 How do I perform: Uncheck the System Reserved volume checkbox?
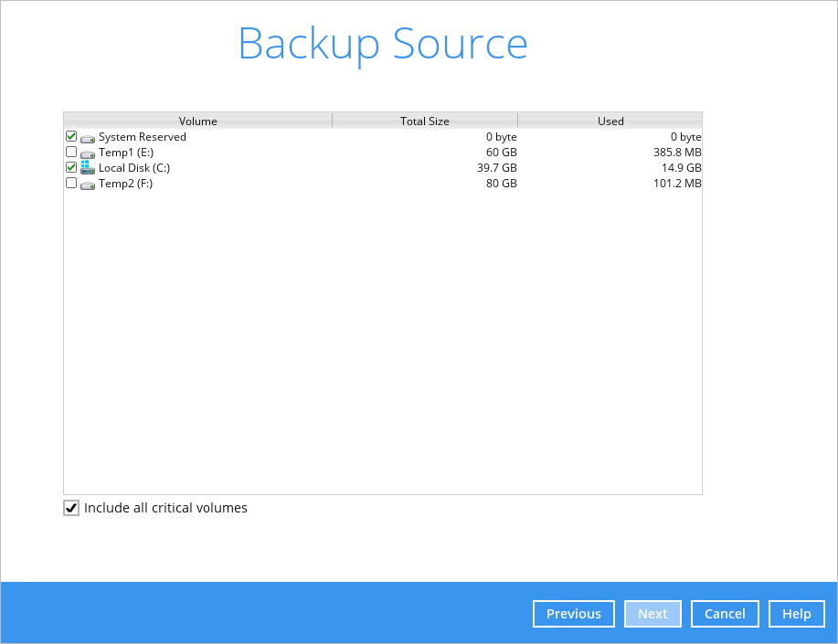[x=71, y=136]
